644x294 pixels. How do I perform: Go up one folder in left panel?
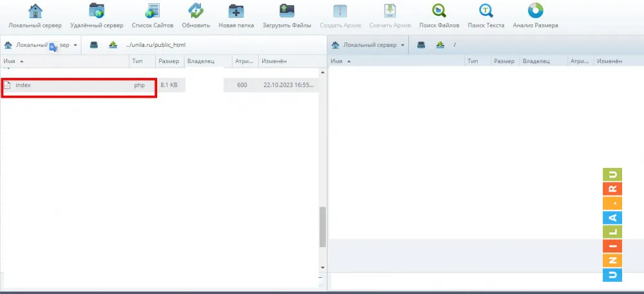click(113, 45)
